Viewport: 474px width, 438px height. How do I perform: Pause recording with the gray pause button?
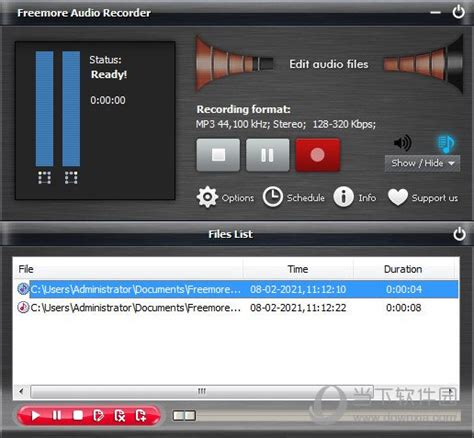268,155
